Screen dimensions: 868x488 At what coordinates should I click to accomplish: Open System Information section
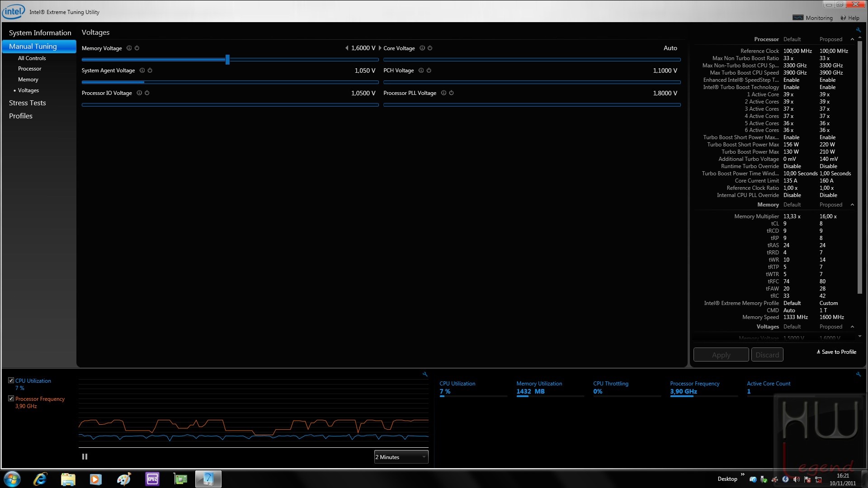pyautogui.click(x=40, y=33)
